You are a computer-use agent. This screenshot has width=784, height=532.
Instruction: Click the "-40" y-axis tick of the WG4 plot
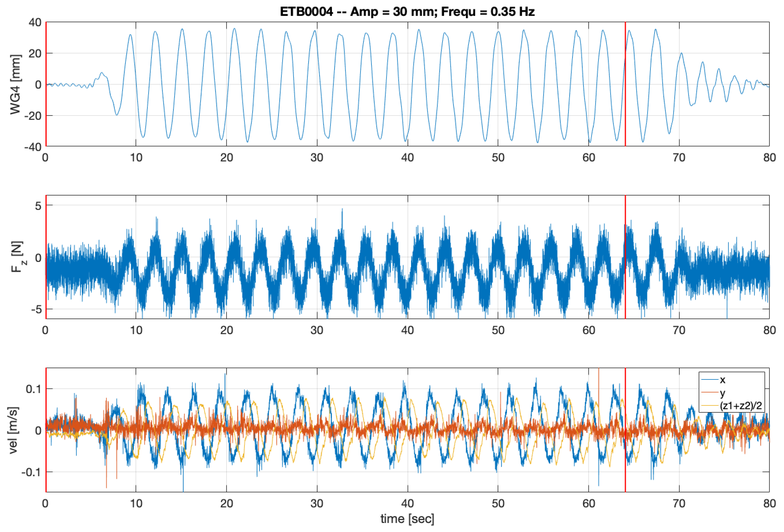[33, 147]
